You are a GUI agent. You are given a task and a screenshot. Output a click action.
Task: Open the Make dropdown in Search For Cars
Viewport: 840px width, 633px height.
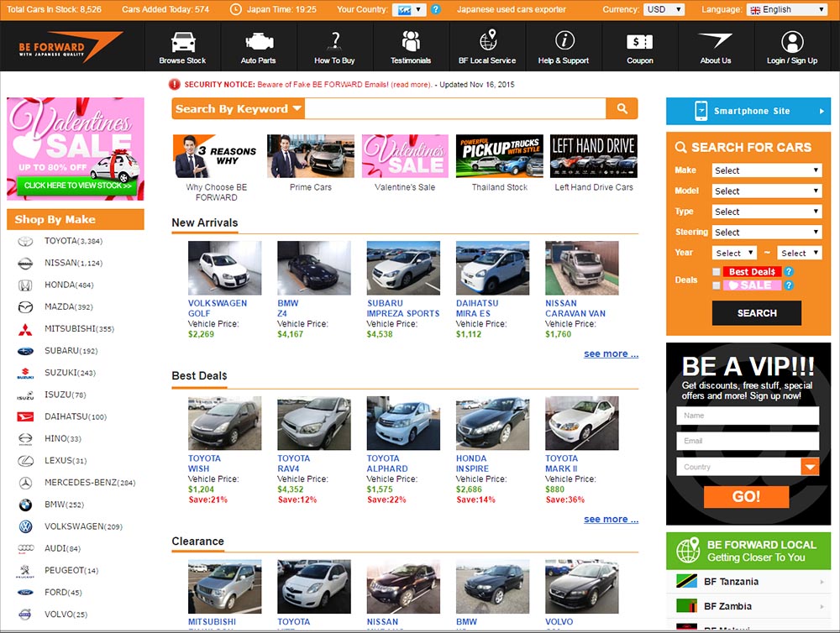(x=767, y=170)
